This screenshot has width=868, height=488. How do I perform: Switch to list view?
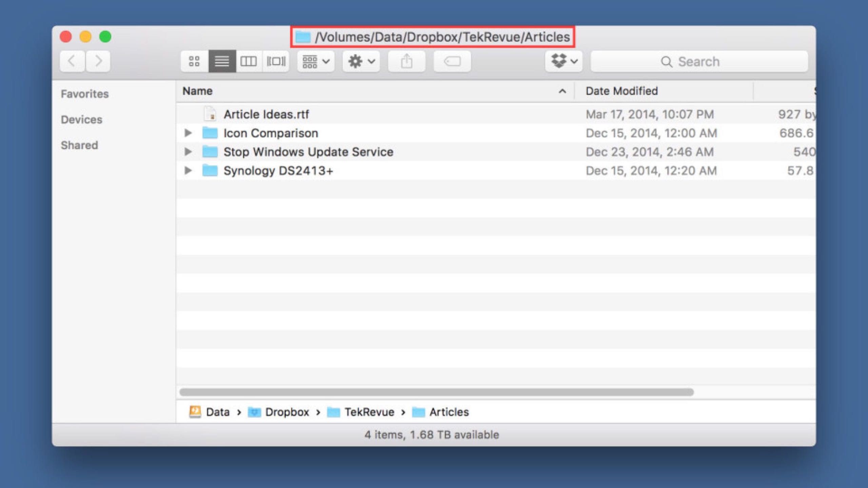(222, 61)
